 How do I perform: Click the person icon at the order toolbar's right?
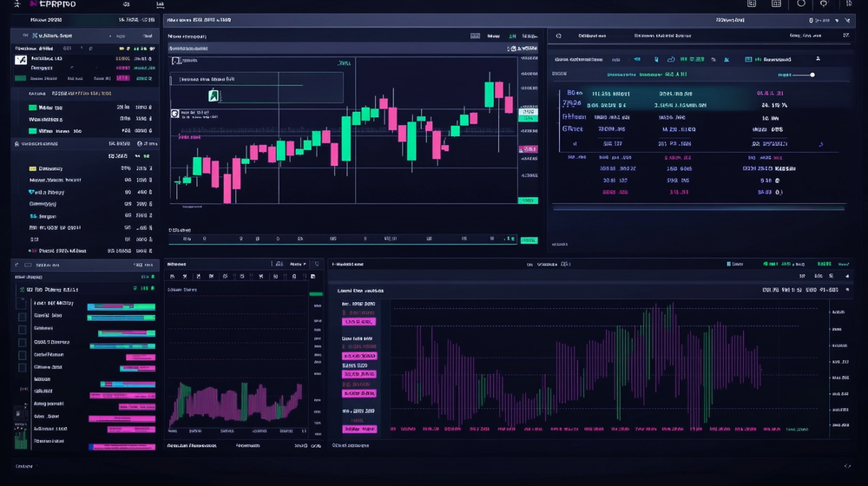[x=818, y=59]
